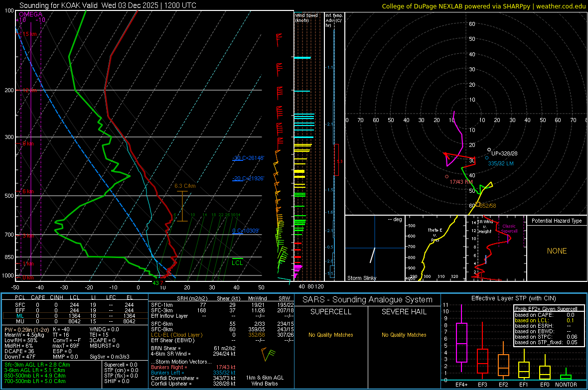Select the '9 km' height marker
This screenshot has width=588, height=390.
28,143
